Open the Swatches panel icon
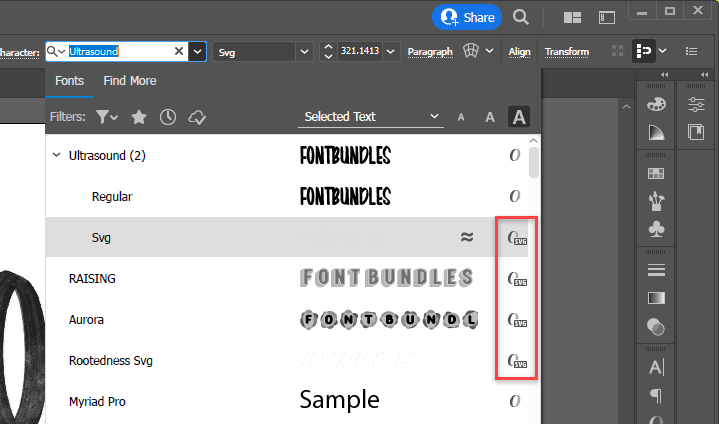 pos(656,173)
